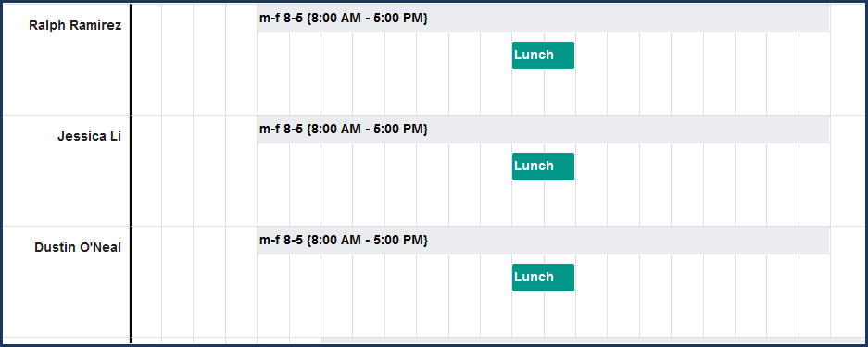The width and height of the screenshot is (868, 347).
Task: Open Dustin O'Neal's m-f 8-5 shift bar
Action: (543, 241)
